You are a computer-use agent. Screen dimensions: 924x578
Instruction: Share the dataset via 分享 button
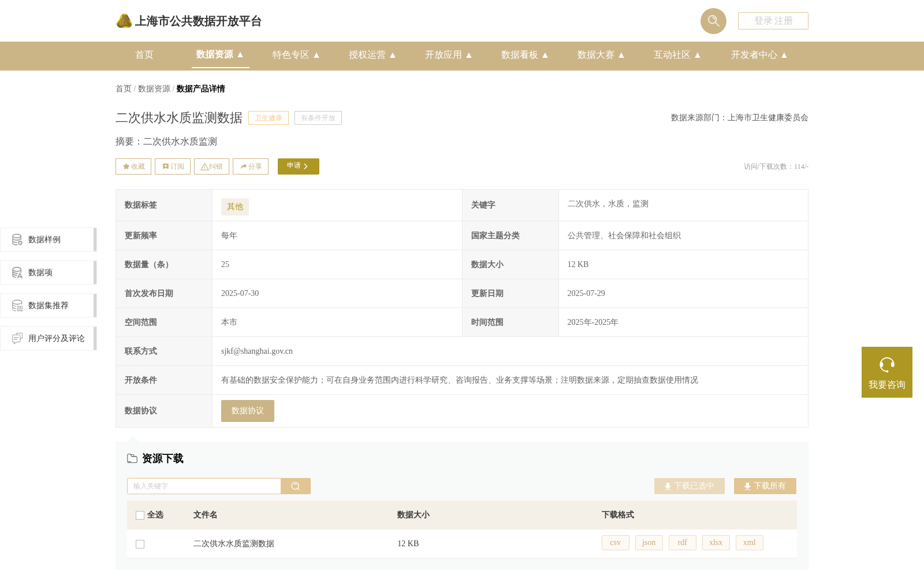tap(251, 166)
